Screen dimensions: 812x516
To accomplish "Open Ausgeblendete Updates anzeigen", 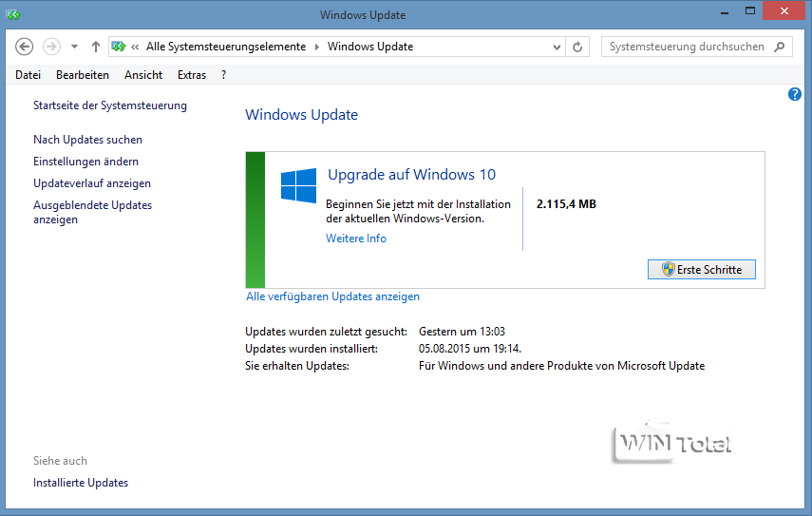I will coord(93,213).
